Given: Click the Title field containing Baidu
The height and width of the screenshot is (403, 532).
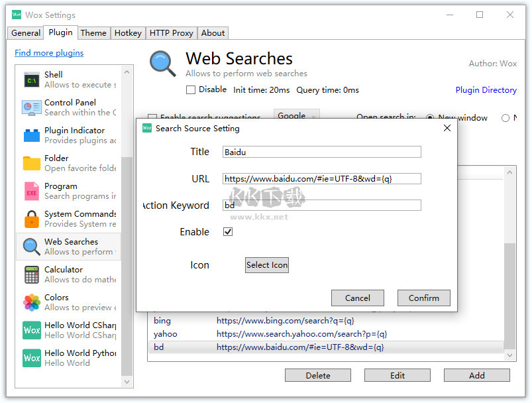Looking at the screenshot, I should [x=321, y=152].
